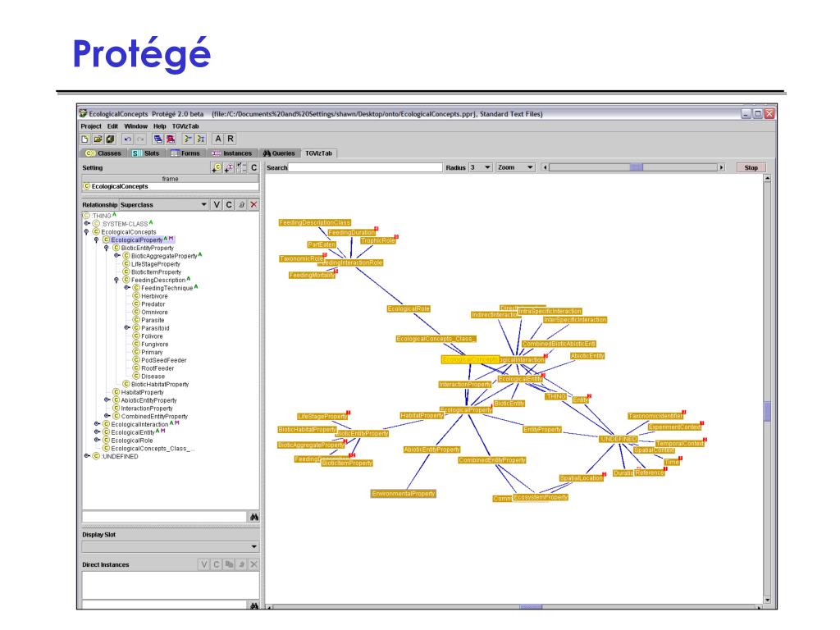Expand the Parasitoid tree node
This screenshot has width=840, height=630.
coord(127,328)
